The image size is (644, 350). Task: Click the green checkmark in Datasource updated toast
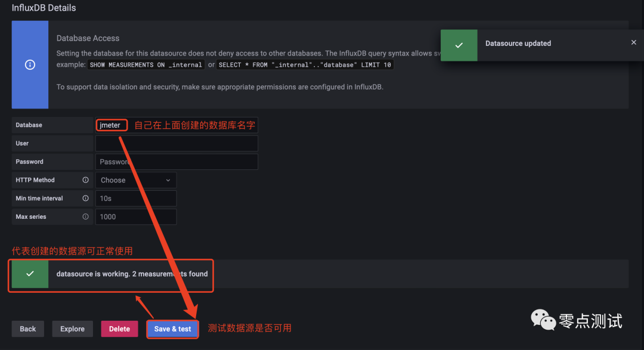pos(459,45)
